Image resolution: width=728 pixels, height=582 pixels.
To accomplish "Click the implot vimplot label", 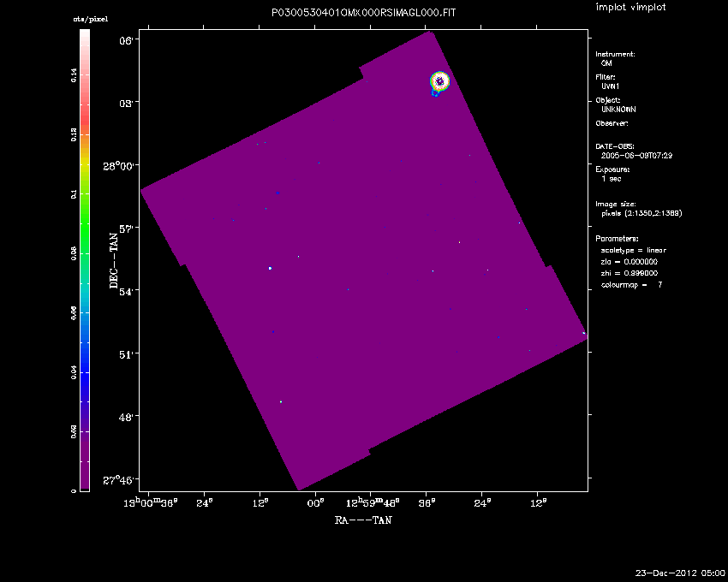I will (x=630, y=8).
